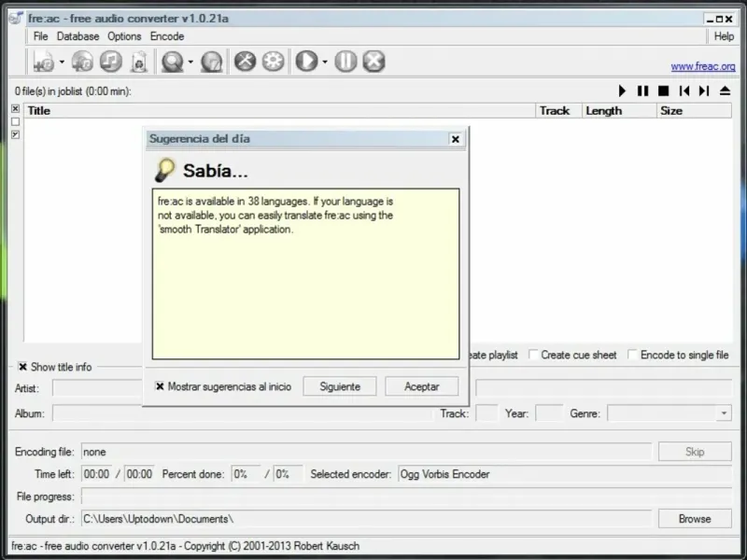
Task: Click the Add audio files toolbar icon
Action: pos(43,62)
